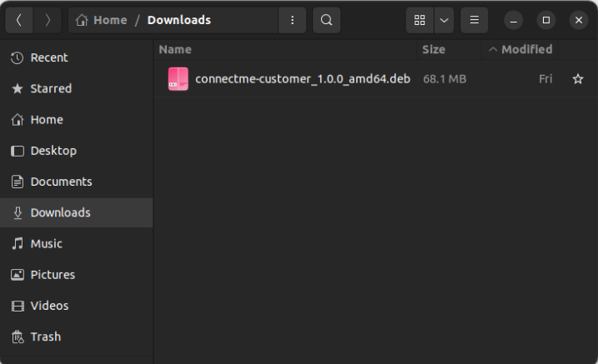Expand the view options dropdown arrow
The image size is (598, 364).
pyautogui.click(x=444, y=20)
